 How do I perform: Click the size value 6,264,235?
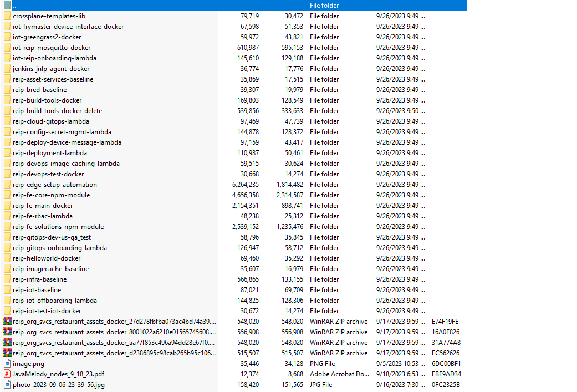coord(246,185)
